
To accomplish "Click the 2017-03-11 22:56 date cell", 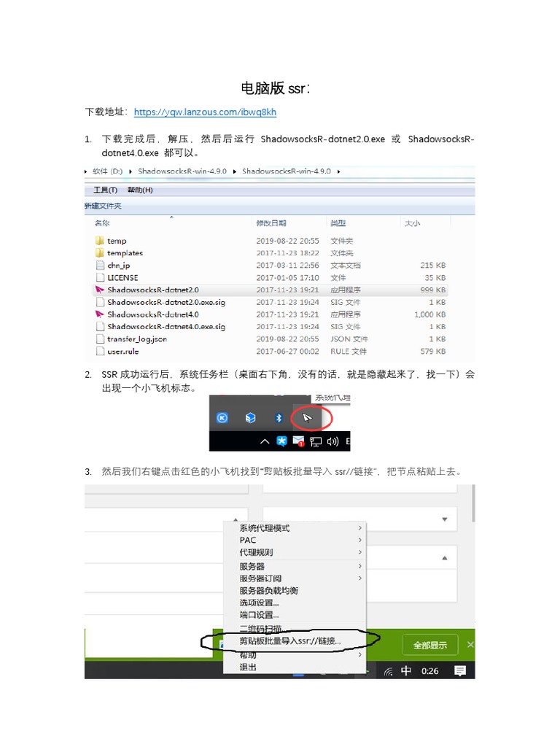I will 287,266.
